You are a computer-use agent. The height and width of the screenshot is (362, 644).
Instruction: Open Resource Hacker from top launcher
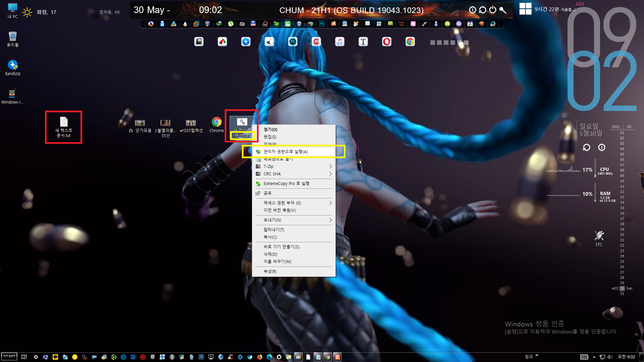pos(402,24)
